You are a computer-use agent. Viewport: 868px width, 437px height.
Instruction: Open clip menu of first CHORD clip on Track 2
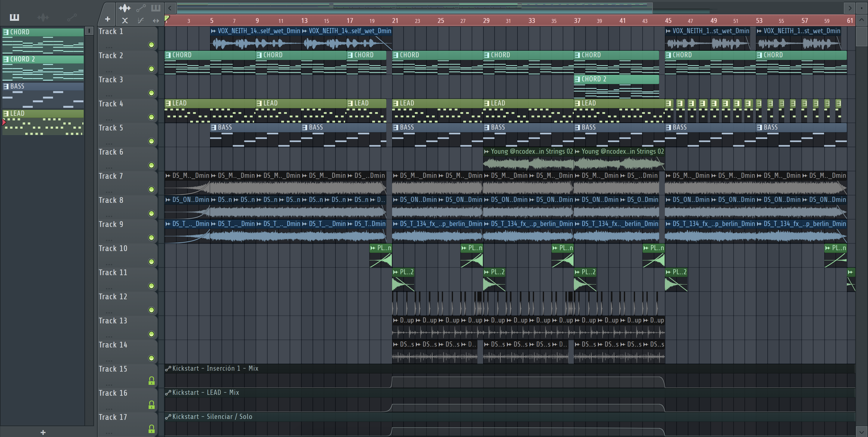coord(168,55)
